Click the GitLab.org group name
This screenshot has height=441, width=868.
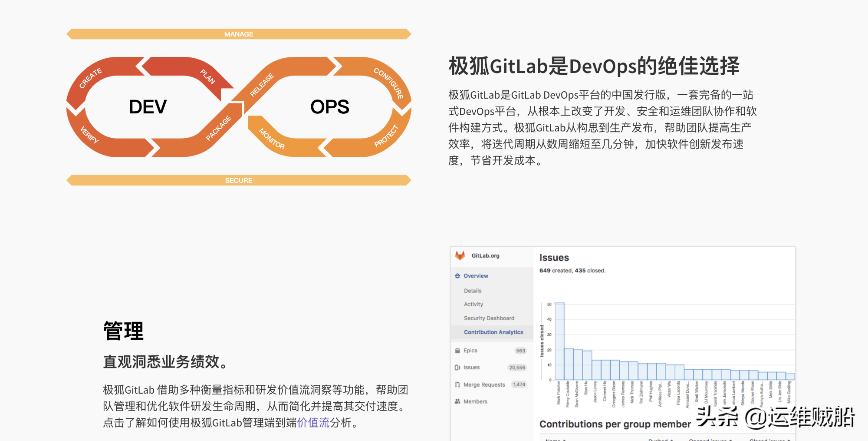pos(486,255)
